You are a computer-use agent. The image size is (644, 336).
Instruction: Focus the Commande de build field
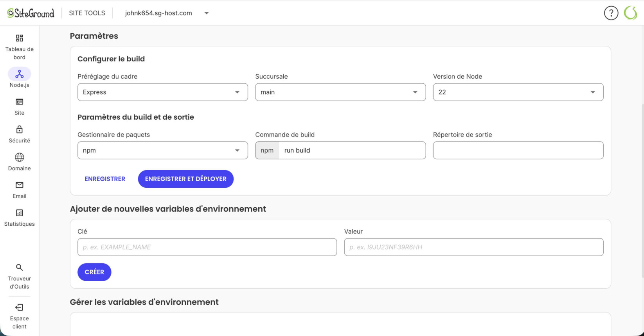tap(352, 150)
